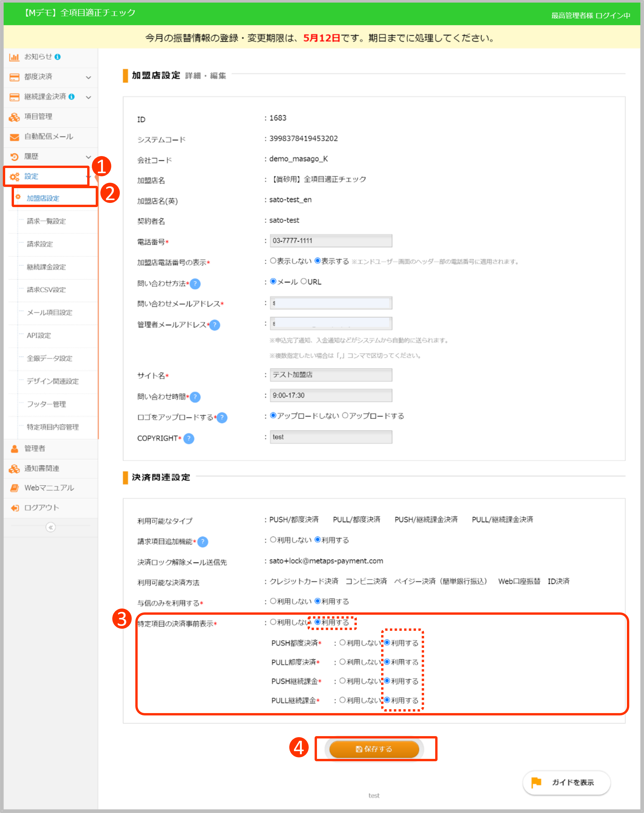Click the ログアウト exit icon
The image size is (644, 813).
(14, 508)
